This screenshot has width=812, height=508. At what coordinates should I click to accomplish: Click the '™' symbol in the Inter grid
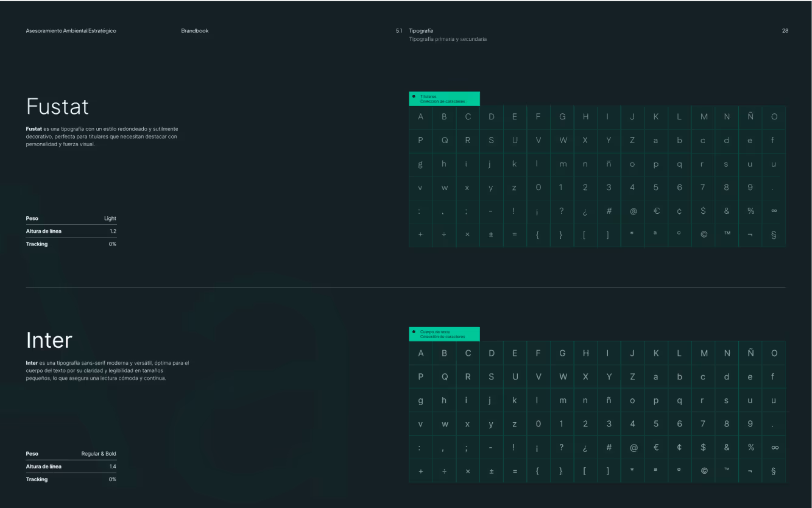pos(727,471)
